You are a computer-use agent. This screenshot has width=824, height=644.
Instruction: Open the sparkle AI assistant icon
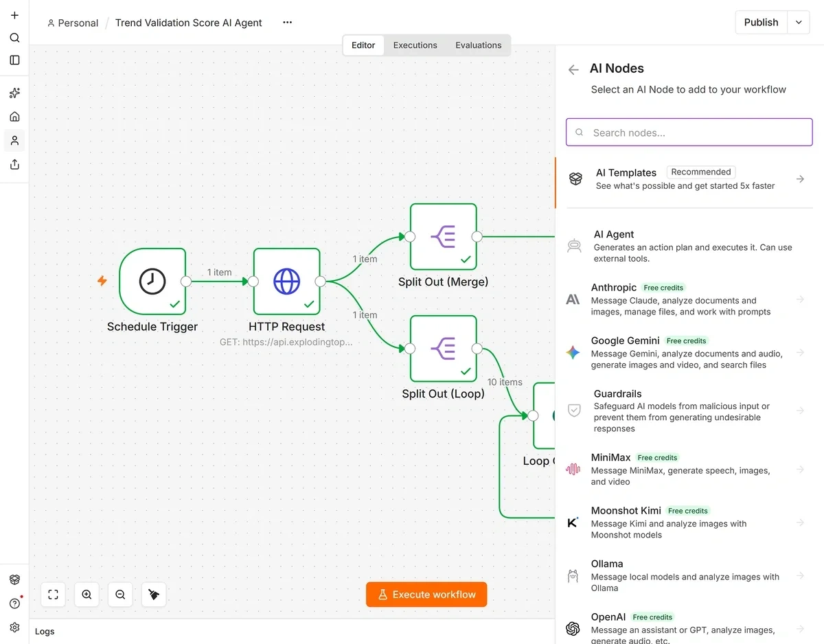(x=14, y=93)
